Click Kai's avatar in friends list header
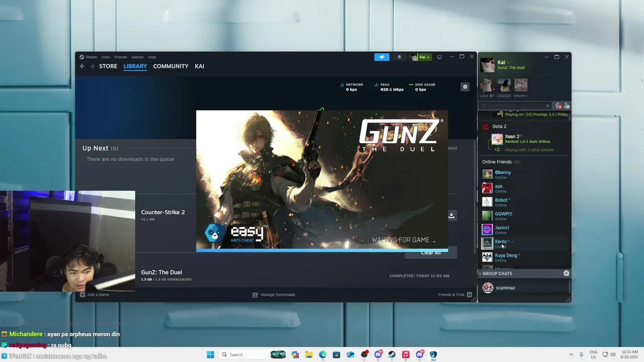644x362 pixels. tap(487, 65)
